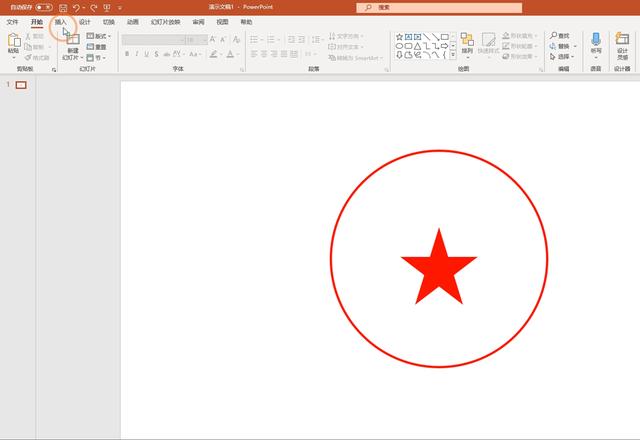Click the Save icon in title bar
640x440 pixels.
click(x=62, y=7)
